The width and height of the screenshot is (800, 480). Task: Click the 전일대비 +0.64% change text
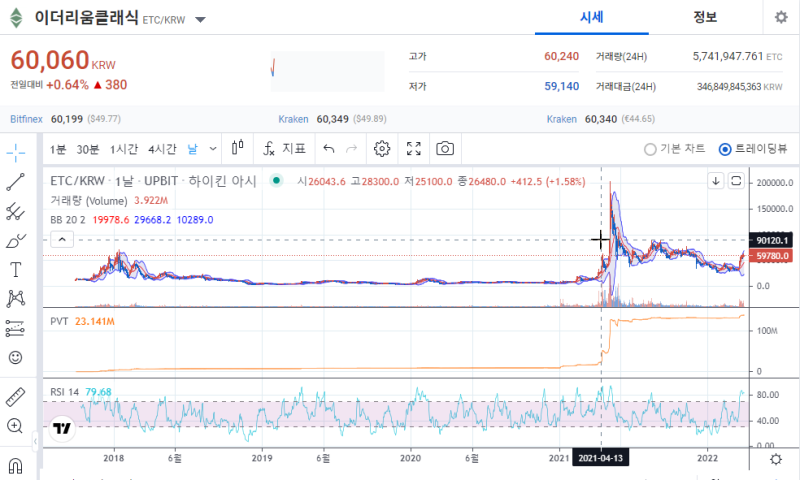(x=69, y=85)
